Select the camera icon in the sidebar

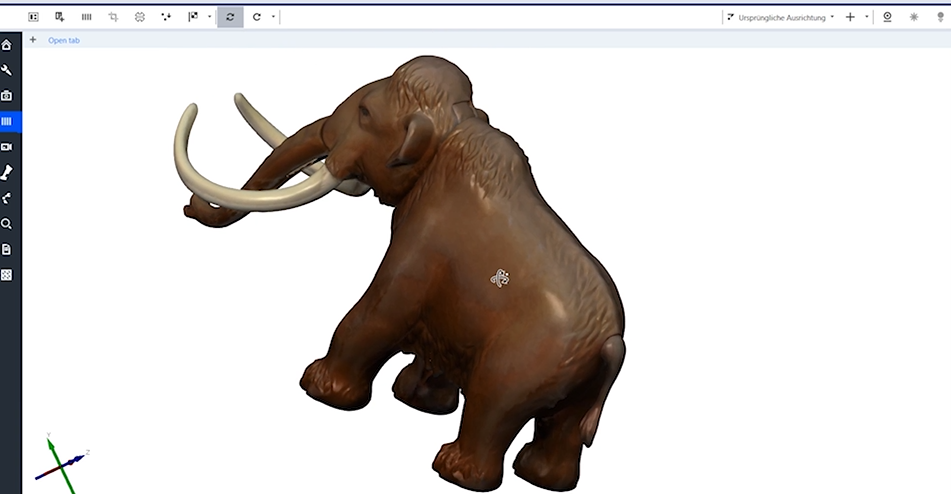(x=7, y=96)
